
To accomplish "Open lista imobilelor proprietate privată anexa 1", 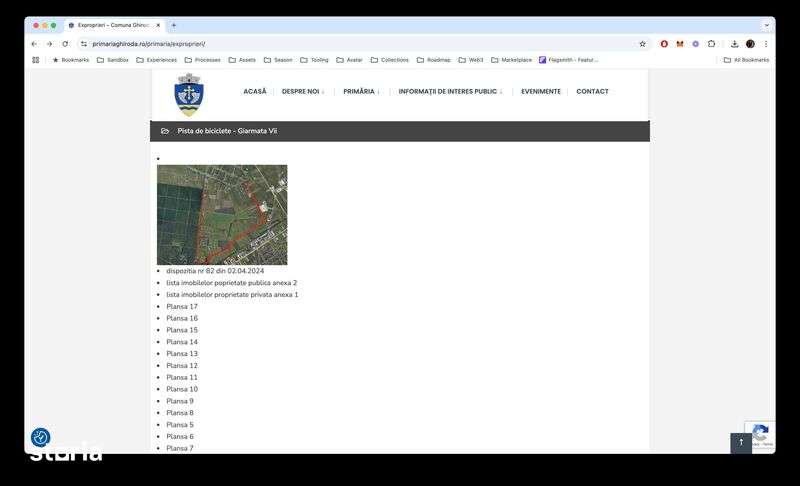I will 232,294.
